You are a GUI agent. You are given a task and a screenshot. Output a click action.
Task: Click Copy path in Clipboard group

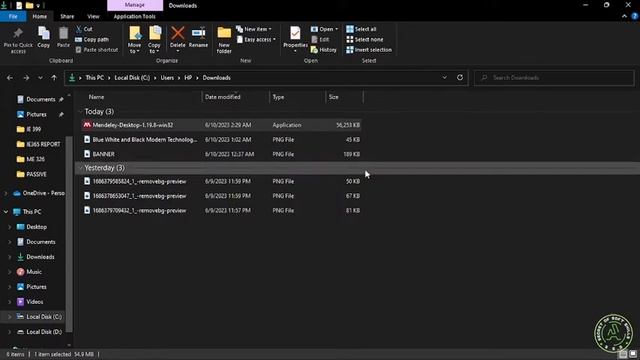[x=92, y=40]
